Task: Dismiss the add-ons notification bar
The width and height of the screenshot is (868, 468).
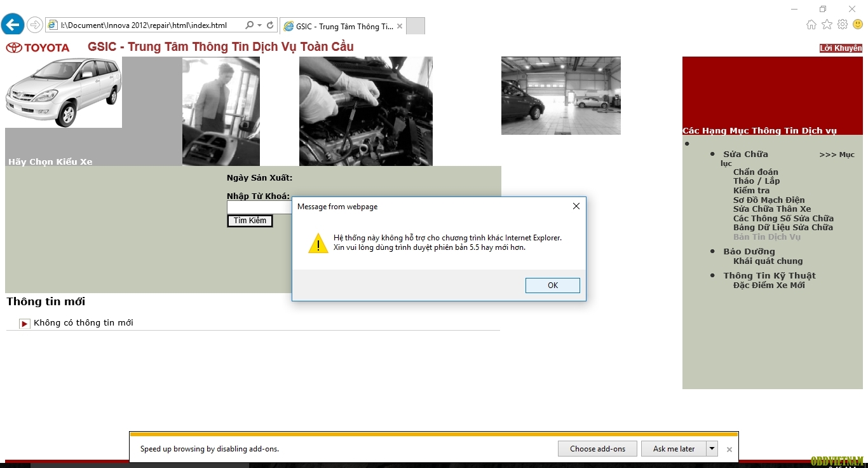Action: 729,450
